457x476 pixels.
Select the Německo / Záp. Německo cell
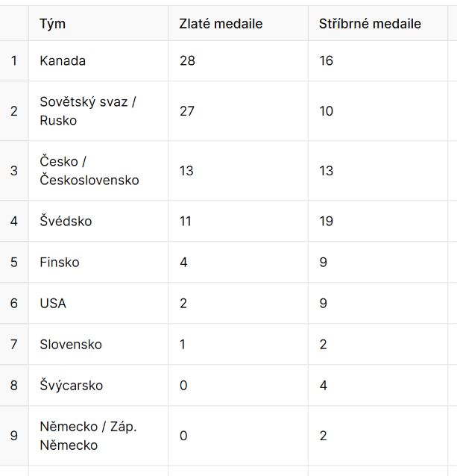pyautogui.click(x=98, y=436)
